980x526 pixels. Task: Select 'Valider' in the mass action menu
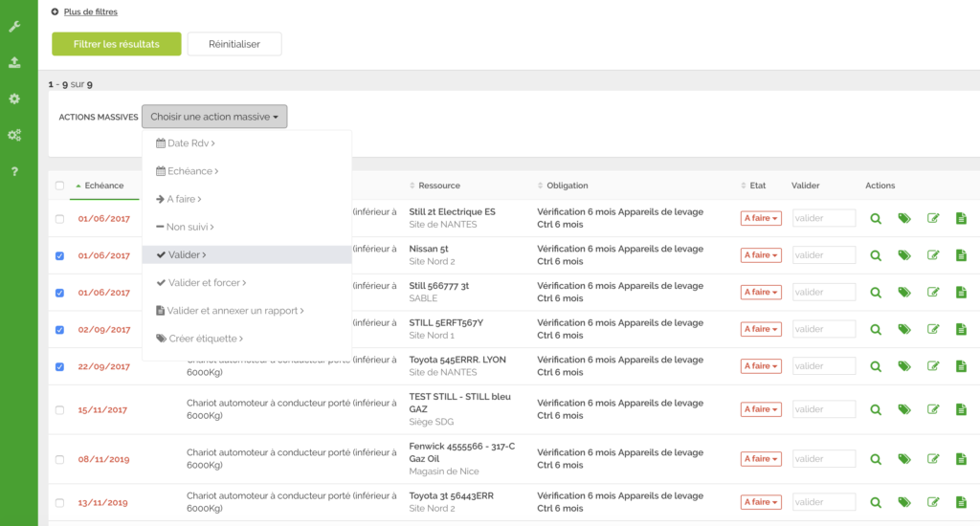point(187,255)
